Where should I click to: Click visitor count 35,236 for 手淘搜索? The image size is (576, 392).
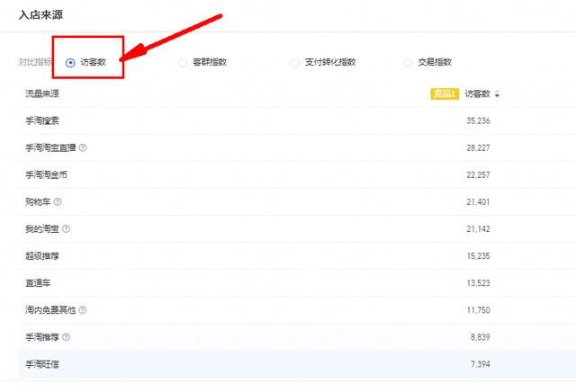pyautogui.click(x=476, y=121)
